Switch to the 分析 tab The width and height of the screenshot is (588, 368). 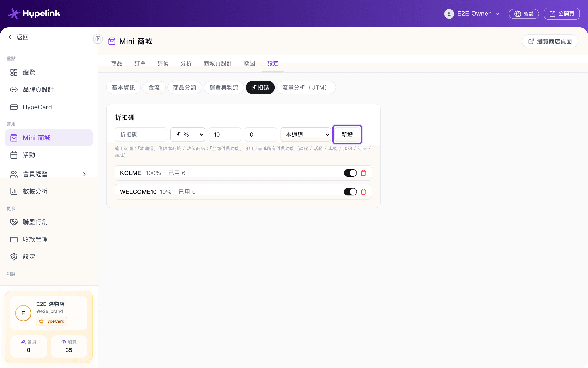[x=186, y=64]
